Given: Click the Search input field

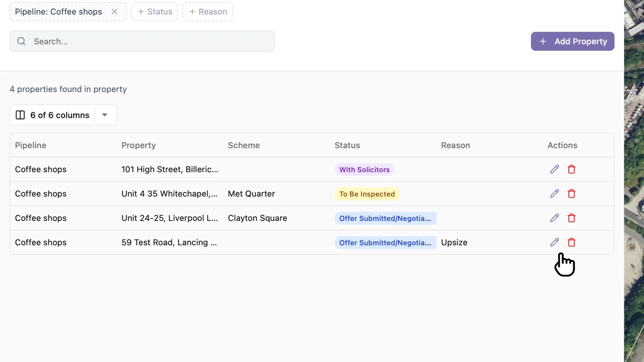Looking at the screenshot, I should tap(141, 41).
